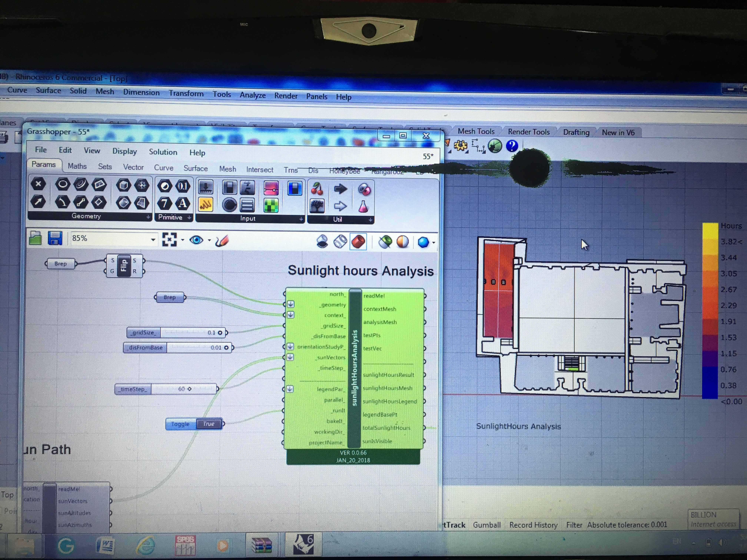
Task: Switch to the Maths component tab
Action: [77, 166]
